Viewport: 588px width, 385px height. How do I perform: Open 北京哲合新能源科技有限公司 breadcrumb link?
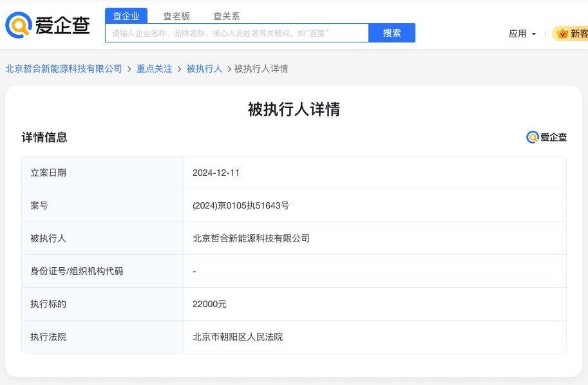pos(64,68)
